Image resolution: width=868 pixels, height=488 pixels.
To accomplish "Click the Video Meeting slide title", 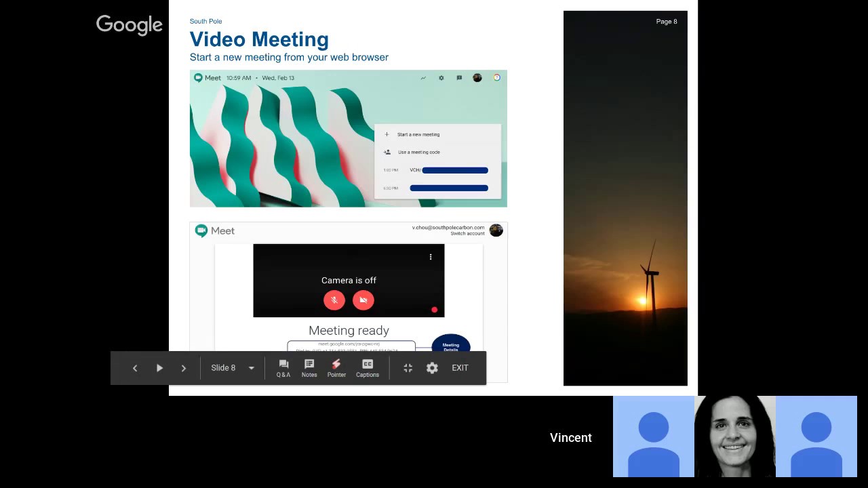I will (x=259, y=39).
